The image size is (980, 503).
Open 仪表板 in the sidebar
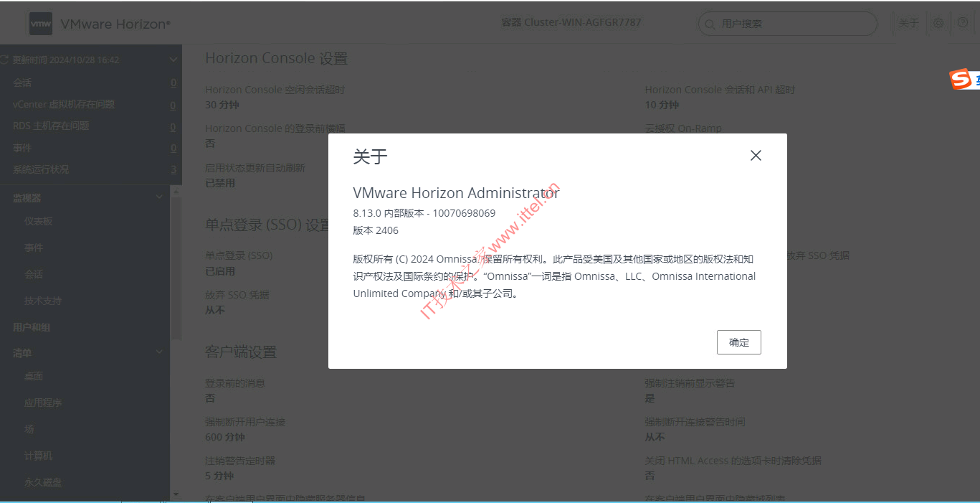39,222
